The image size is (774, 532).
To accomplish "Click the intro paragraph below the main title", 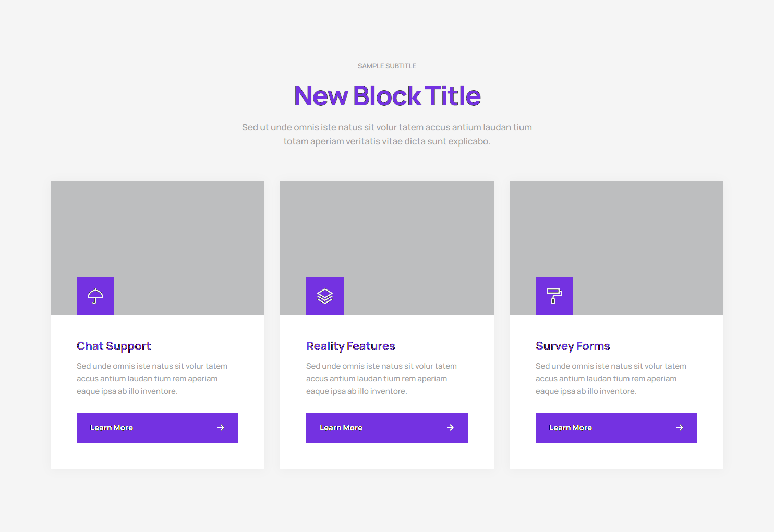I will [x=387, y=134].
